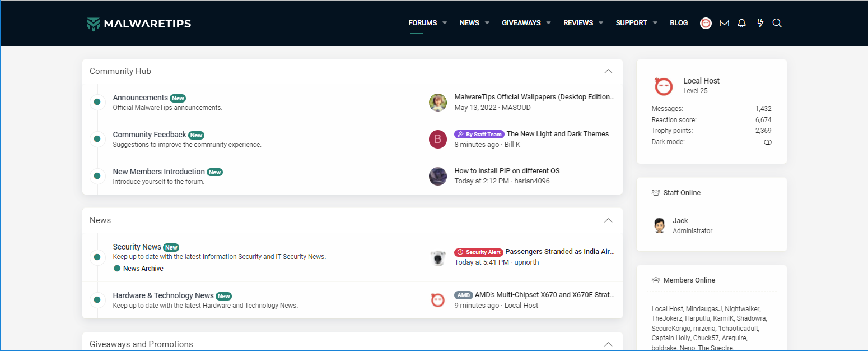Open the Security News forum
Image resolution: width=868 pixels, height=351 pixels.
[137, 247]
